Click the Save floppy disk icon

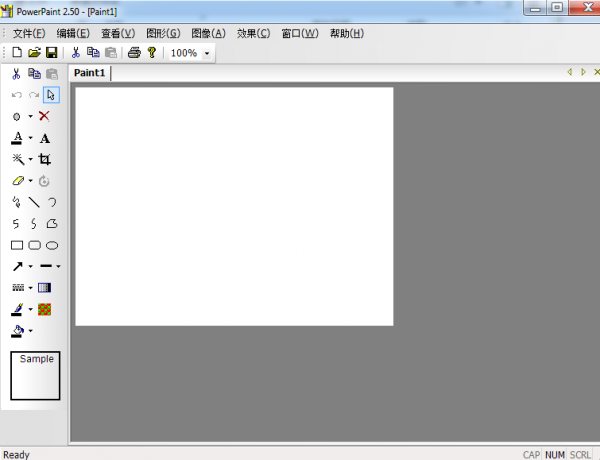point(52,52)
